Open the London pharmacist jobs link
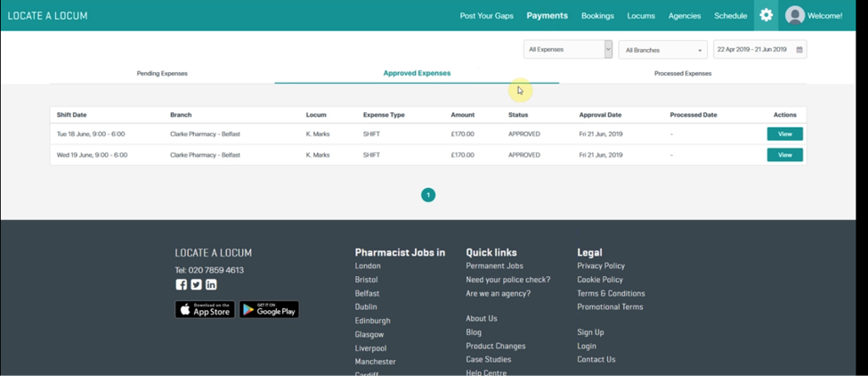This screenshot has height=376, width=868. pos(368,266)
